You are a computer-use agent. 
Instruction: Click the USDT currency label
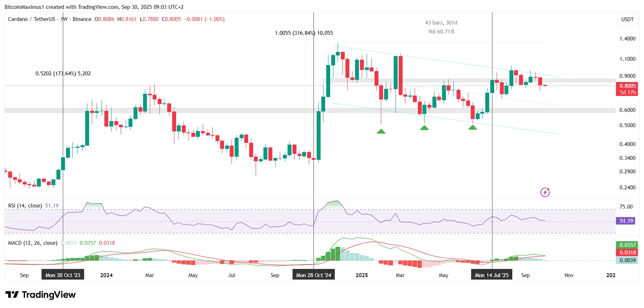click(x=627, y=19)
